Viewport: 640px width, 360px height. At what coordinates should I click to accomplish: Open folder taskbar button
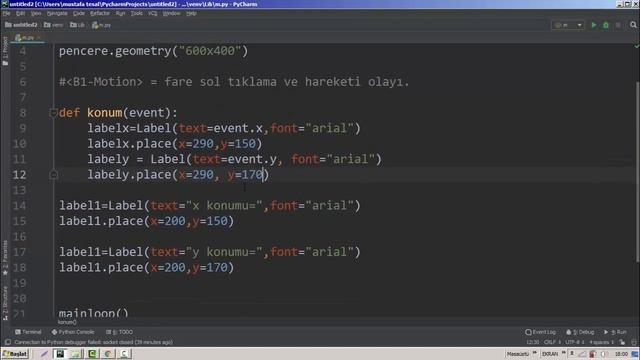tap(76, 353)
